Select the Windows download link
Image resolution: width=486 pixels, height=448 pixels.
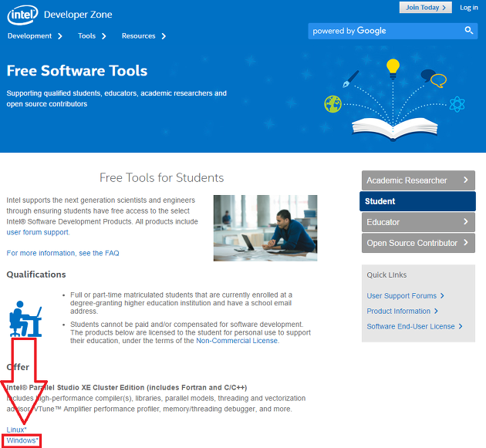tap(22, 440)
